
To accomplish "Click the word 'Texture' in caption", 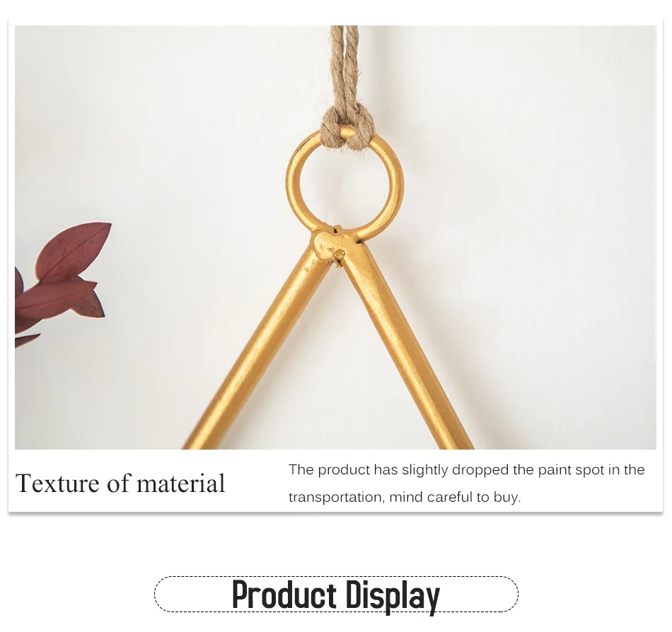I will (57, 484).
